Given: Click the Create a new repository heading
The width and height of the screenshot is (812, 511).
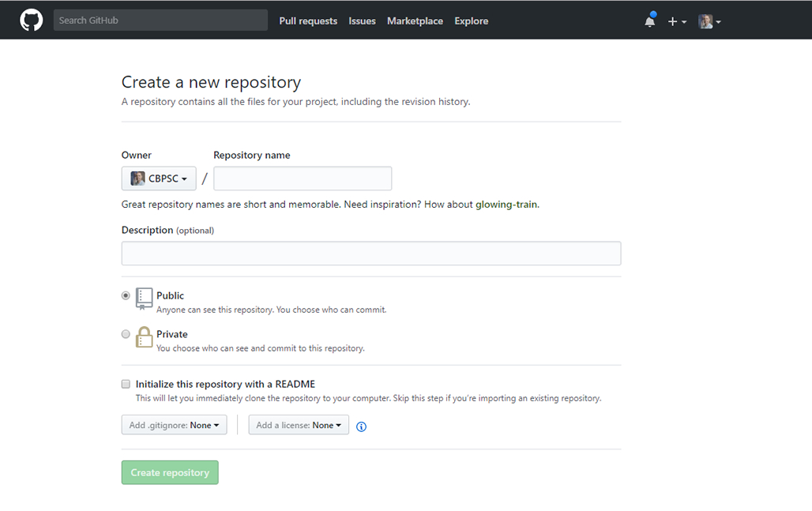Looking at the screenshot, I should [x=211, y=82].
